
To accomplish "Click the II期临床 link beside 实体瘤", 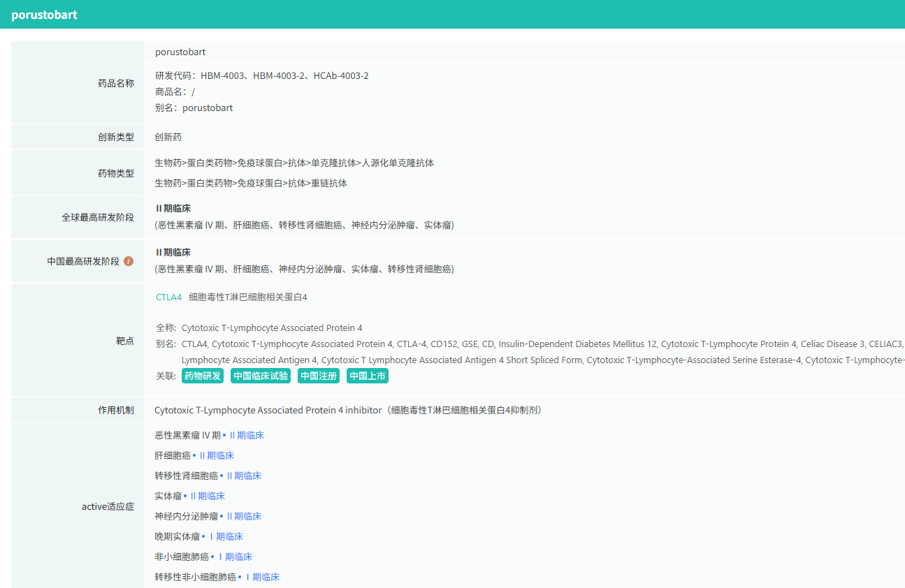I will (207, 497).
